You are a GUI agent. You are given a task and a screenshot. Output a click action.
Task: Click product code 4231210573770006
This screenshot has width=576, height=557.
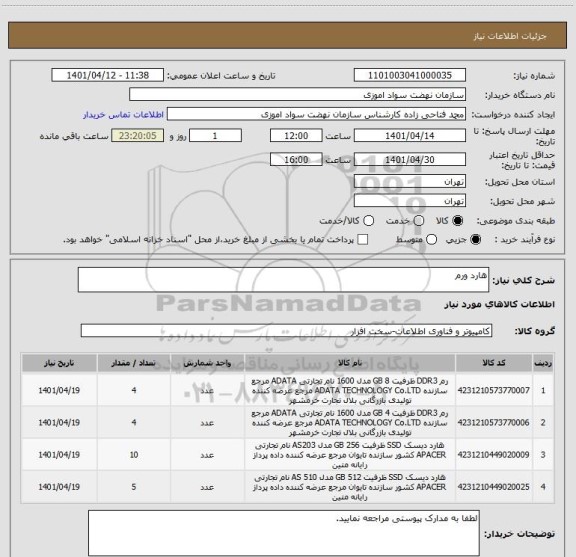(493, 423)
